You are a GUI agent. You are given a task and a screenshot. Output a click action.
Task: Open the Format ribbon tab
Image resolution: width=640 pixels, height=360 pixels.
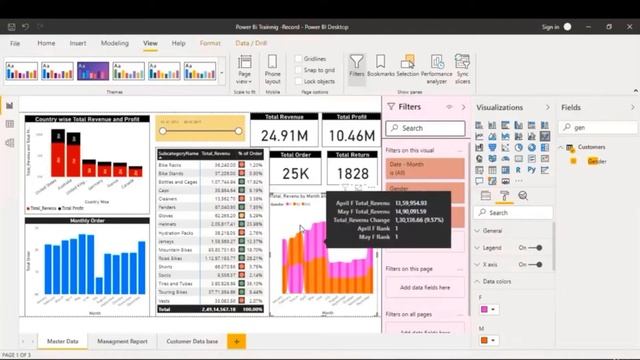tap(210, 43)
